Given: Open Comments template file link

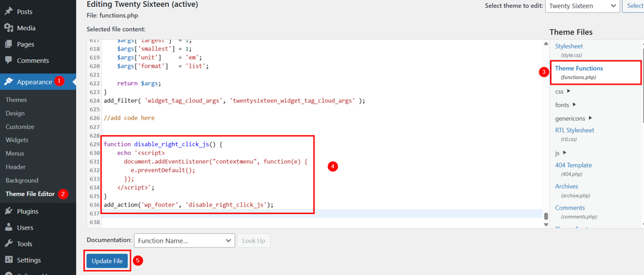Looking at the screenshot, I should [570, 208].
